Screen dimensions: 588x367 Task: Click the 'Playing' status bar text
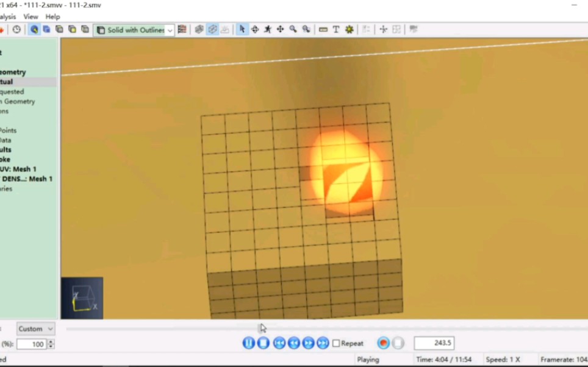point(368,360)
